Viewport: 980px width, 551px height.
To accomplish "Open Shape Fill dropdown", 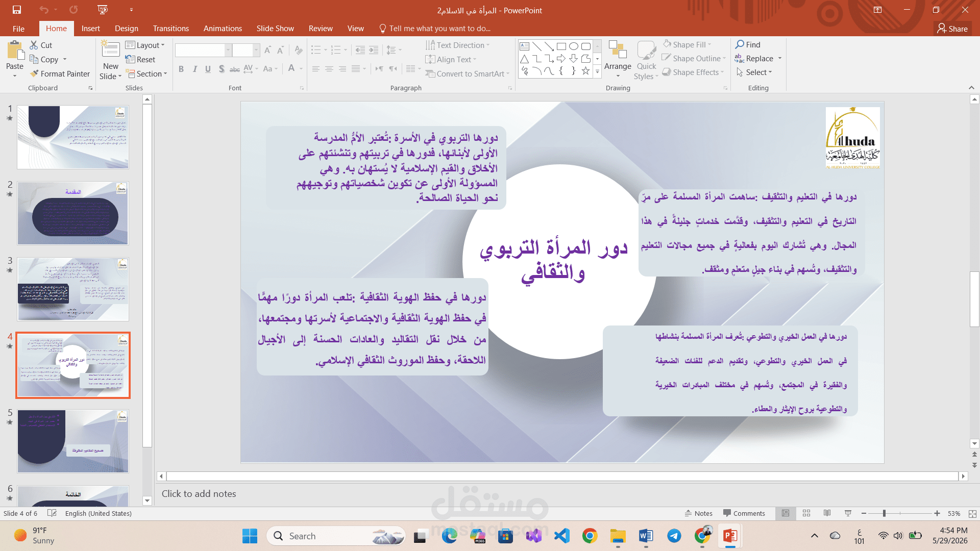I will tap(687, 44).
